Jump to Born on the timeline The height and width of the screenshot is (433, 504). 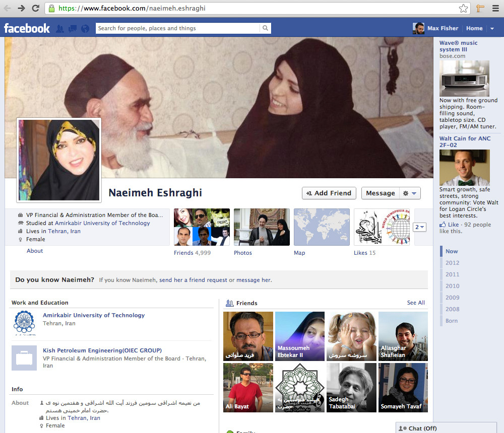tap(452, 321)
